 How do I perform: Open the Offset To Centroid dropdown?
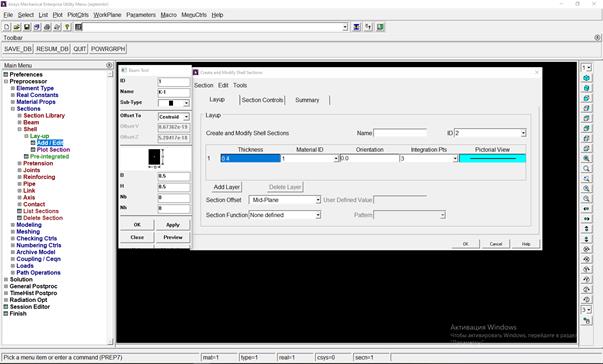coord(186,116)
